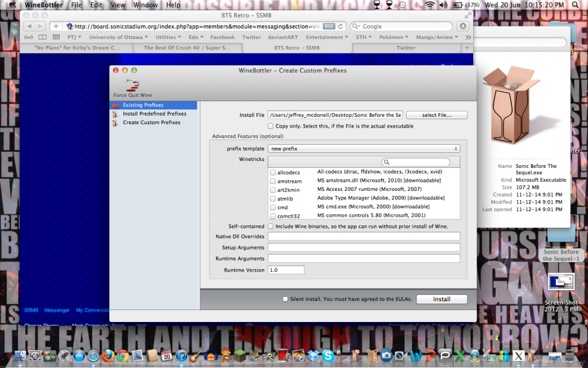Expand the Utilities bookmarks folder
The height and width of the screenshot is (368, 588).
[168, 37]
